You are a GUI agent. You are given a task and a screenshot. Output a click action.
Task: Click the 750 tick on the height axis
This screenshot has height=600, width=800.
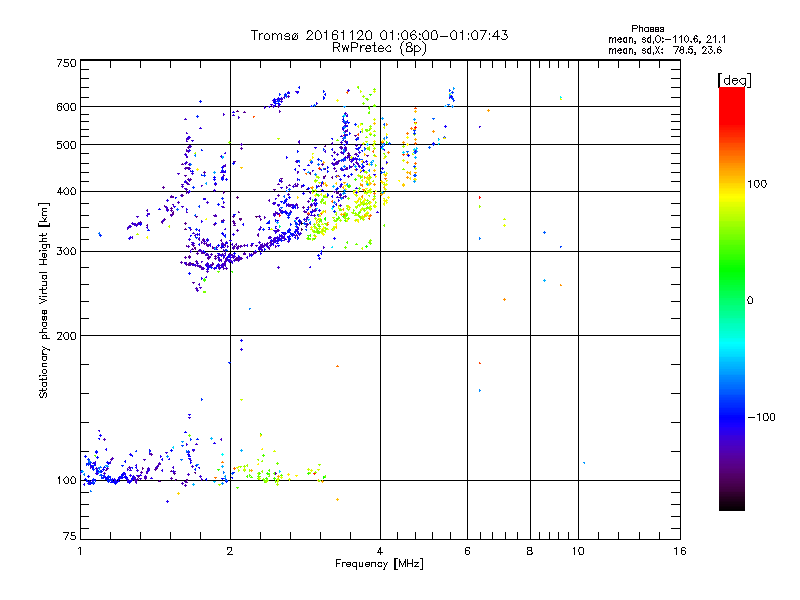click(x=66, y=63)
